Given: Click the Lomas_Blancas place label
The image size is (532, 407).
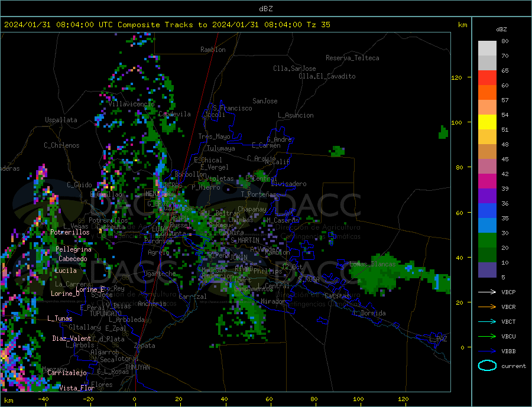Looking at the screenshot, I should click(x=372, y=264).
